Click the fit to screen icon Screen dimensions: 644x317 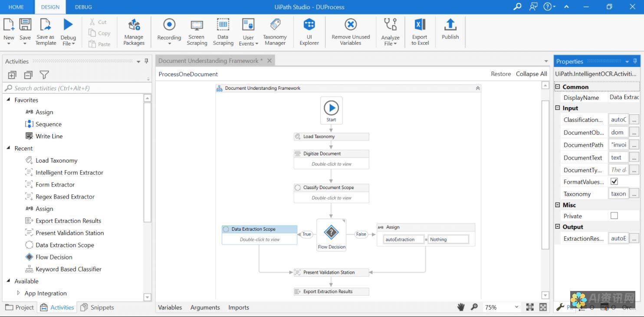(530, 307)
